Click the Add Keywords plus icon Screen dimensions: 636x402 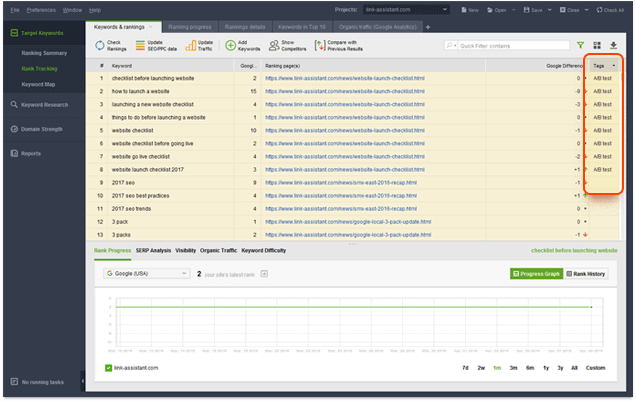(230, 45)
